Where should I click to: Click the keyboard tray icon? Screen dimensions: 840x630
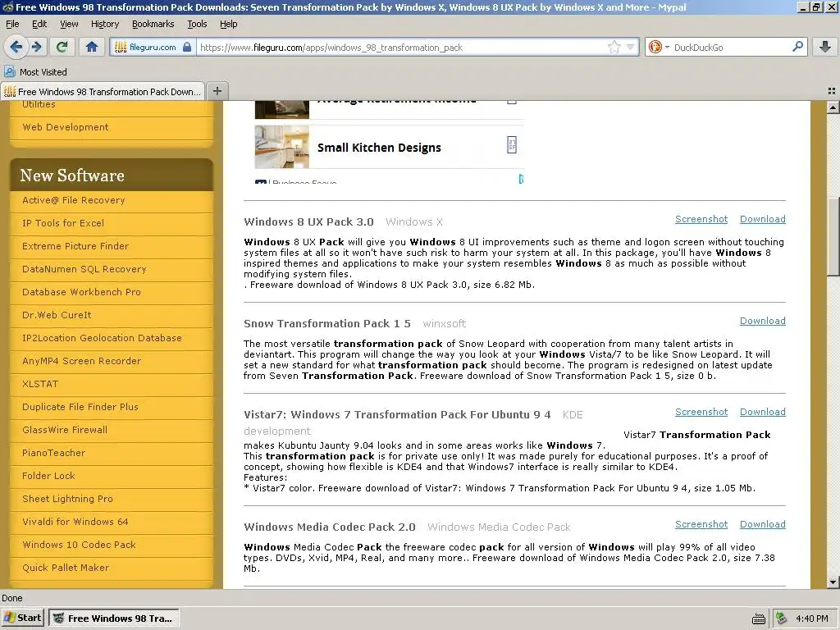tap(759, 619)
